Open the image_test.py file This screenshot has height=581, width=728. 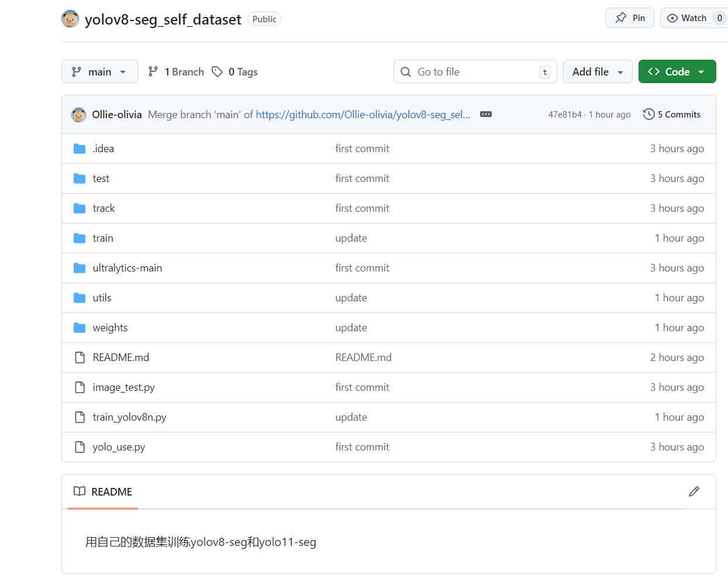[124, 387]
